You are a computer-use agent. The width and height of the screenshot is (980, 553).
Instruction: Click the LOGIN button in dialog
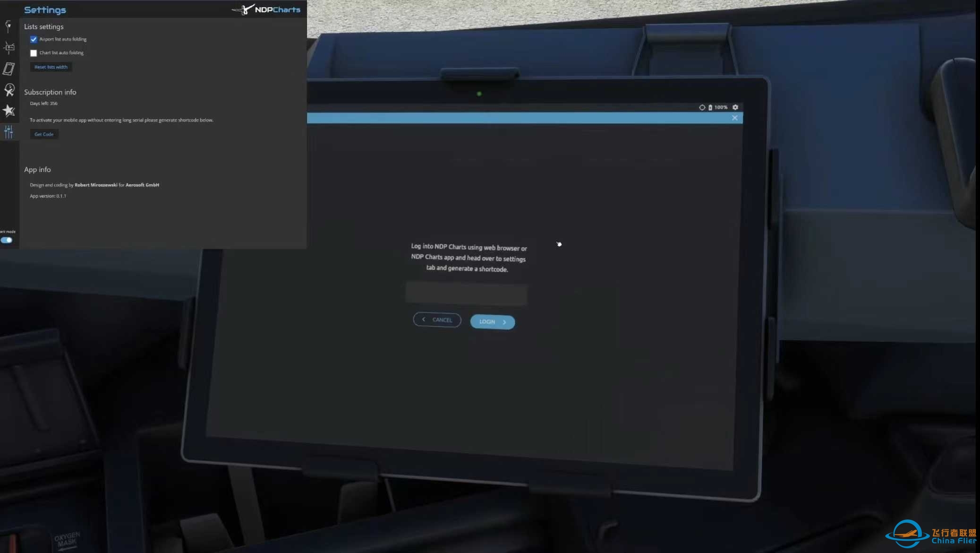[492, 321]
